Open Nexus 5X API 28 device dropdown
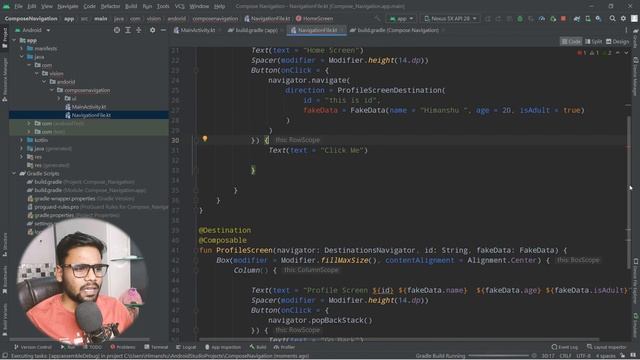The image size is (640, 360). (x=450, y=19)
